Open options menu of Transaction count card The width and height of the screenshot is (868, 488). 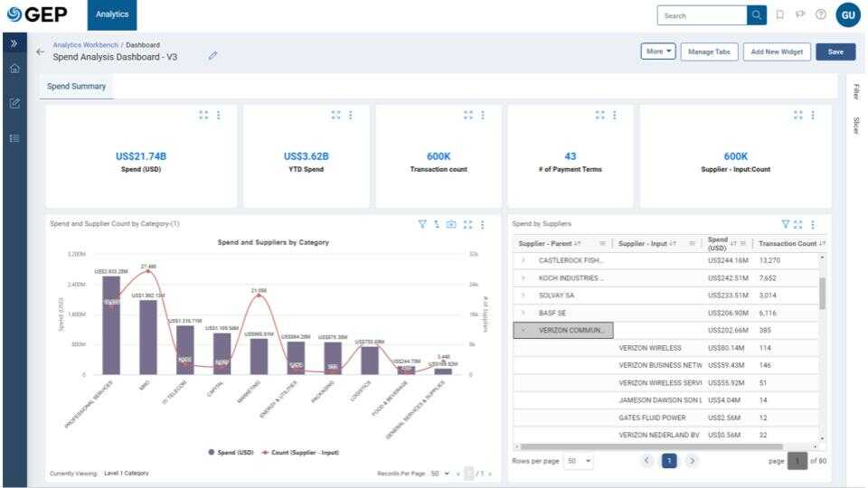(x=483, y=115)
